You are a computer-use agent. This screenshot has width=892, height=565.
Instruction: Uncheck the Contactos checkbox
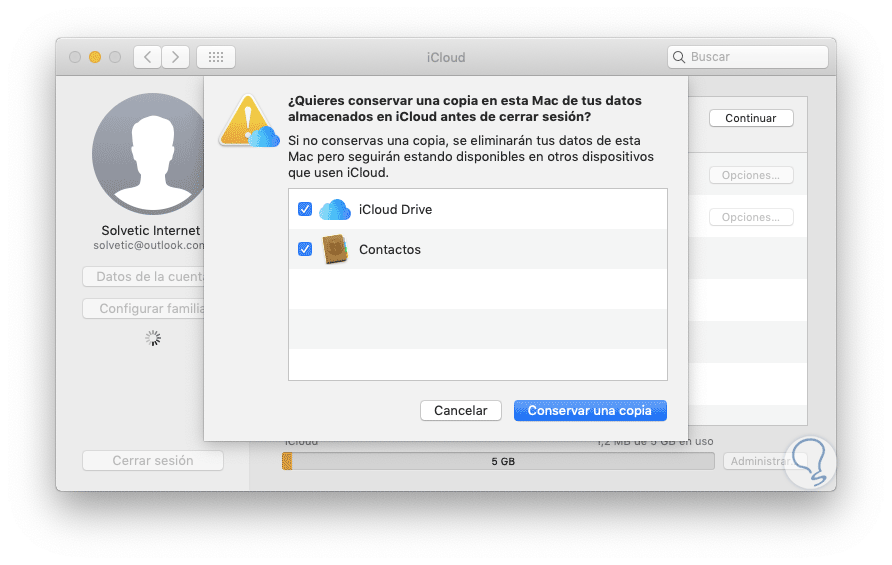(x=305, y=249)
